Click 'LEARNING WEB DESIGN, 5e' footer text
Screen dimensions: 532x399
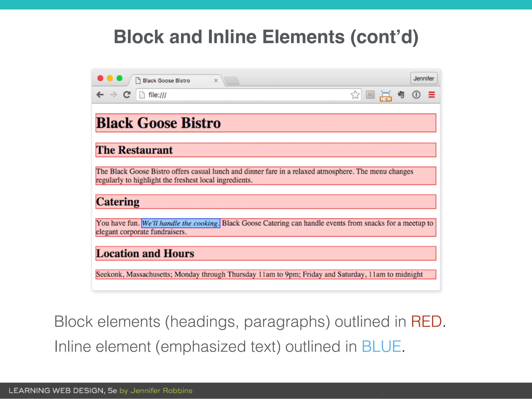click(63, 390)
